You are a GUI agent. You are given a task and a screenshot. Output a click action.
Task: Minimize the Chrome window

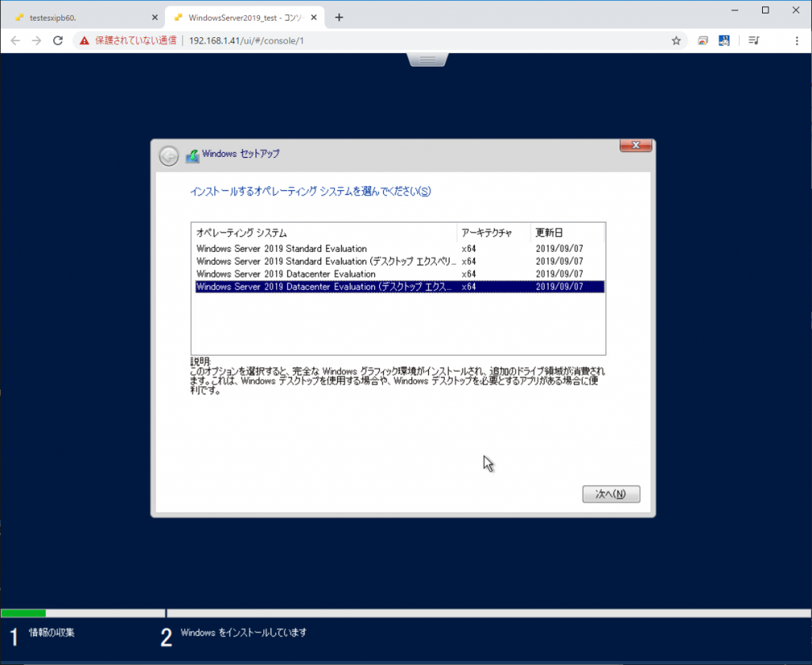pyautogui.click(x=735, y=10)
